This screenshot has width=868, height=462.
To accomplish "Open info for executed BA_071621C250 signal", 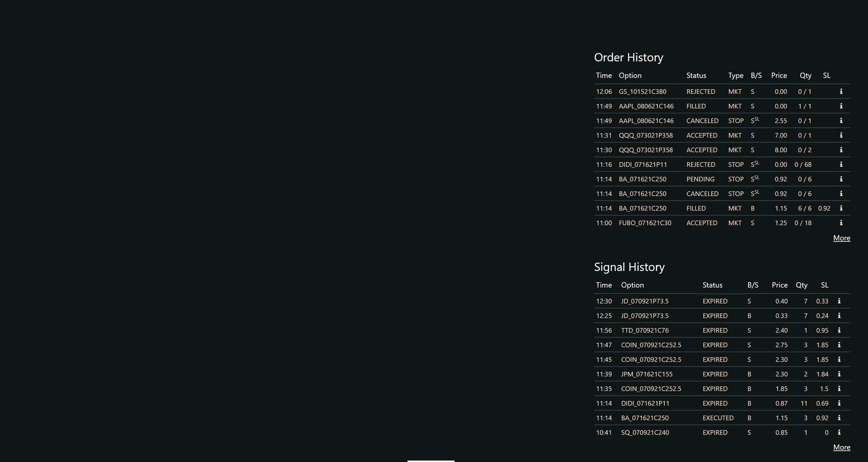I will click(839, 418).
